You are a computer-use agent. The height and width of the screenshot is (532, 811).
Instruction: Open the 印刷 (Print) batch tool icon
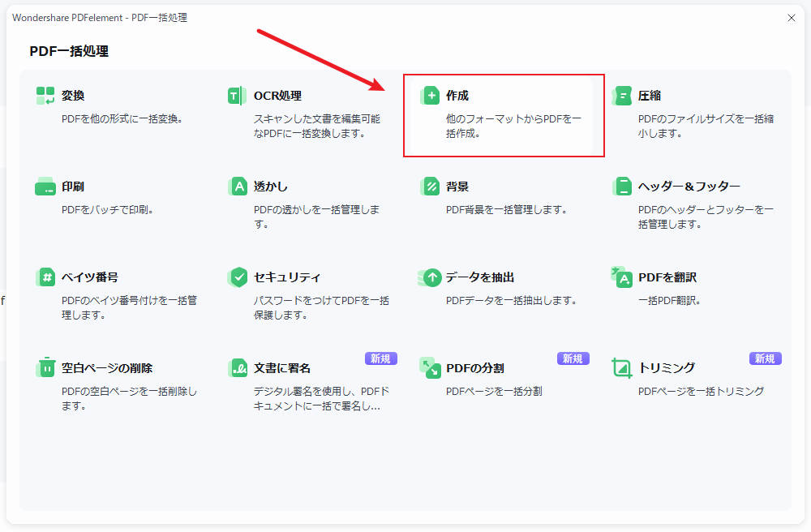(x=45, y=186)
